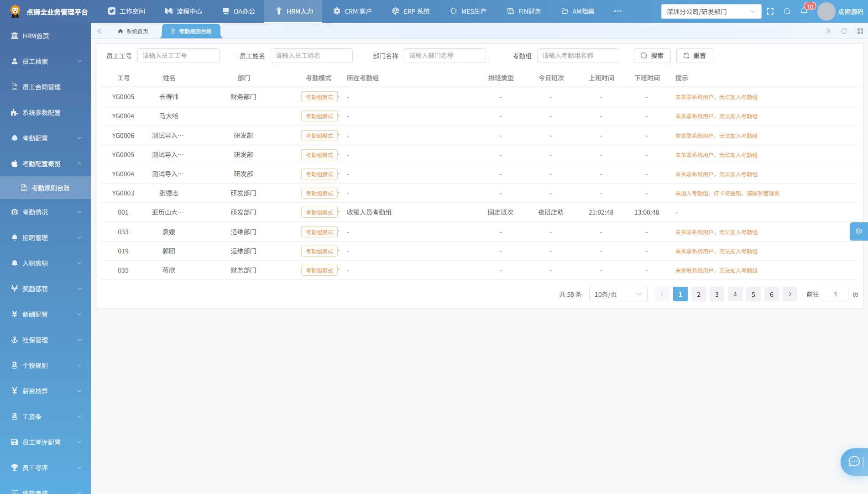Open the tab grid options icon
Screen dimensions: 868x494
click(860, 31)
